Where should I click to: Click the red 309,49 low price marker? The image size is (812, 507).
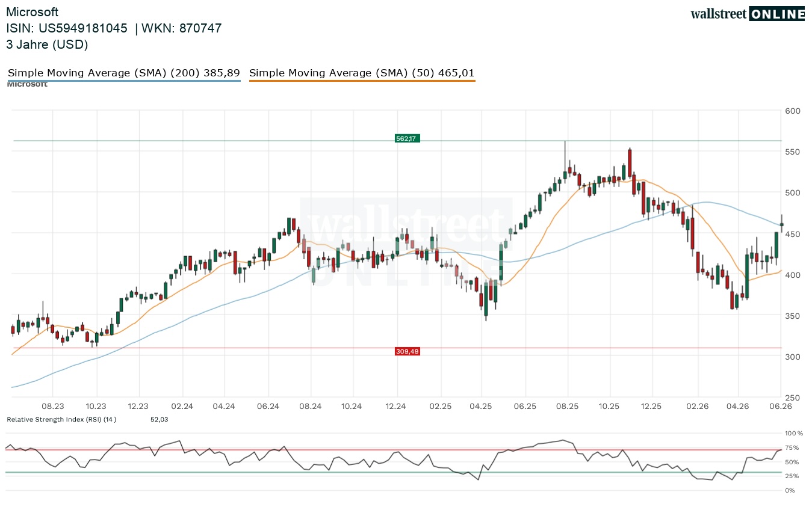[408, 351]
